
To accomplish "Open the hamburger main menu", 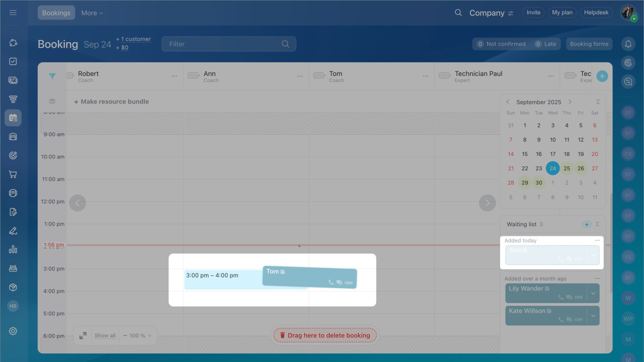I will click(13, 13).
